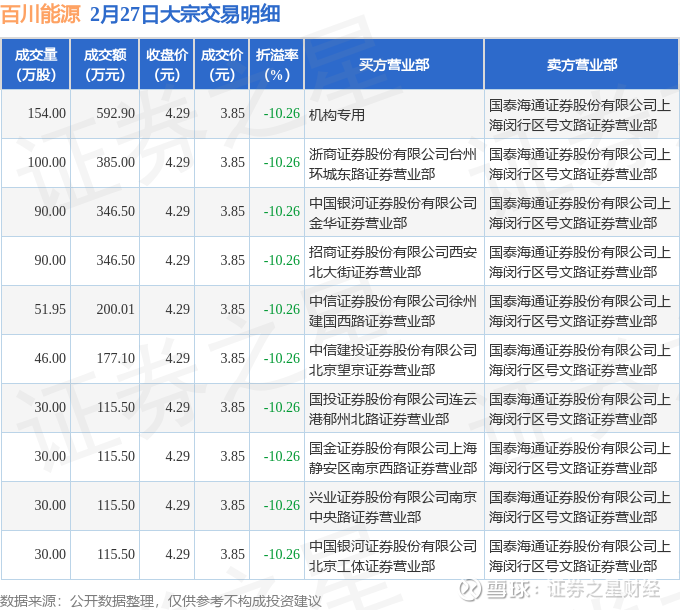
Task: Click the 浙商证券 台州环城东路 buyer cell
Action: pyautogui.click(x=393, y=164)
